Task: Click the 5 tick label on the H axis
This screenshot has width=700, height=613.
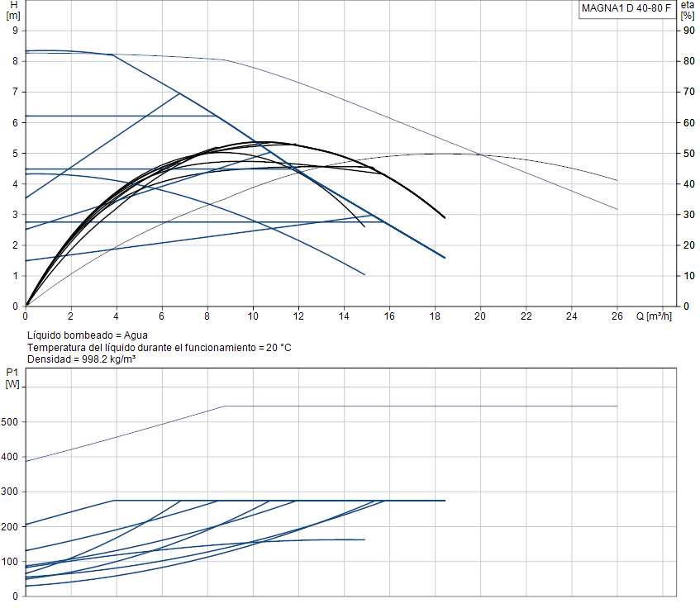Action: 15,154
